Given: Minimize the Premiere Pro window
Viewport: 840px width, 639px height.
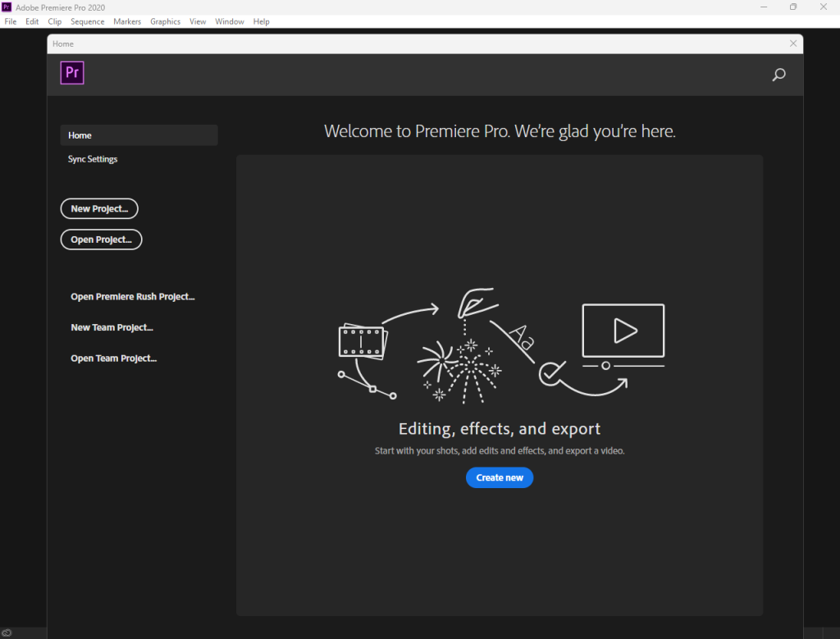Looking at the screenshot, I should click(764, 7).
